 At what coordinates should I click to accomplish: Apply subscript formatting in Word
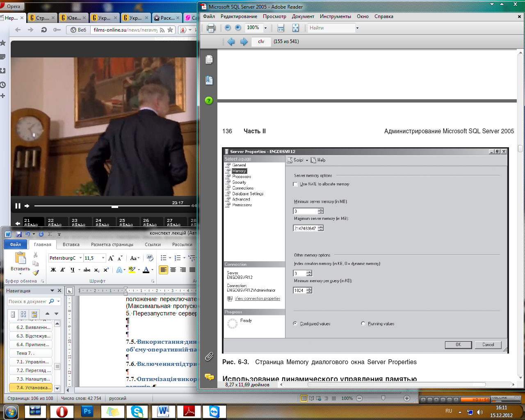coord(97,270)
